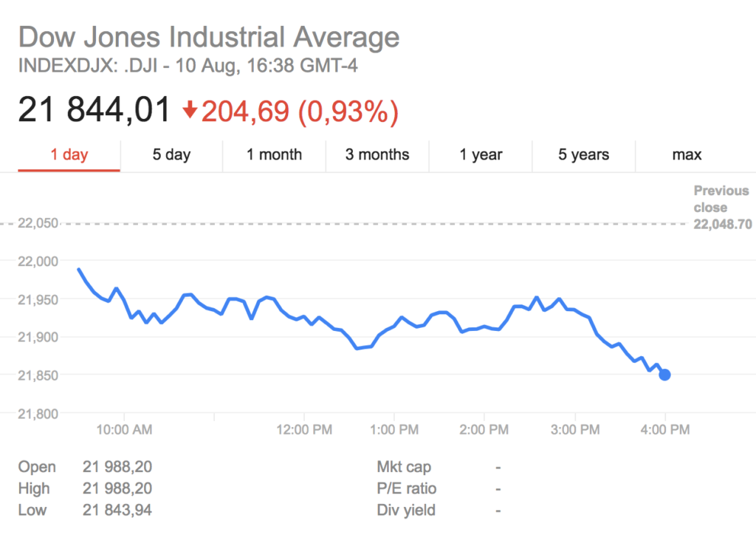Click the red down arrow icon

[190, 111]
